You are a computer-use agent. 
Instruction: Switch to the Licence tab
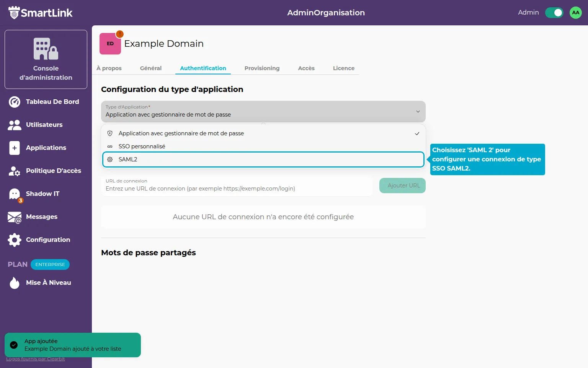343,68
